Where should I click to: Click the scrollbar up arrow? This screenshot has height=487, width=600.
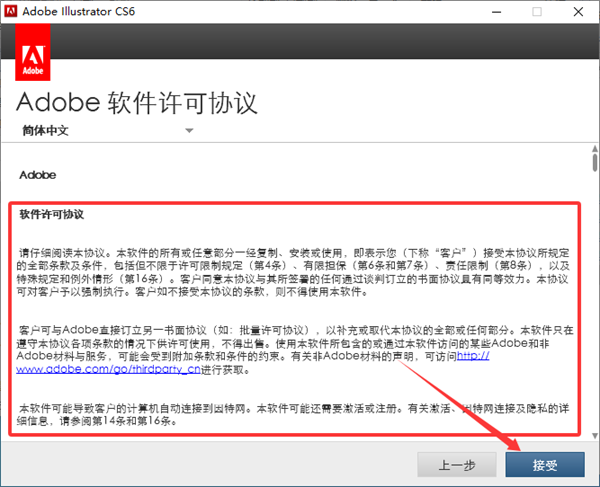(595, 148)
